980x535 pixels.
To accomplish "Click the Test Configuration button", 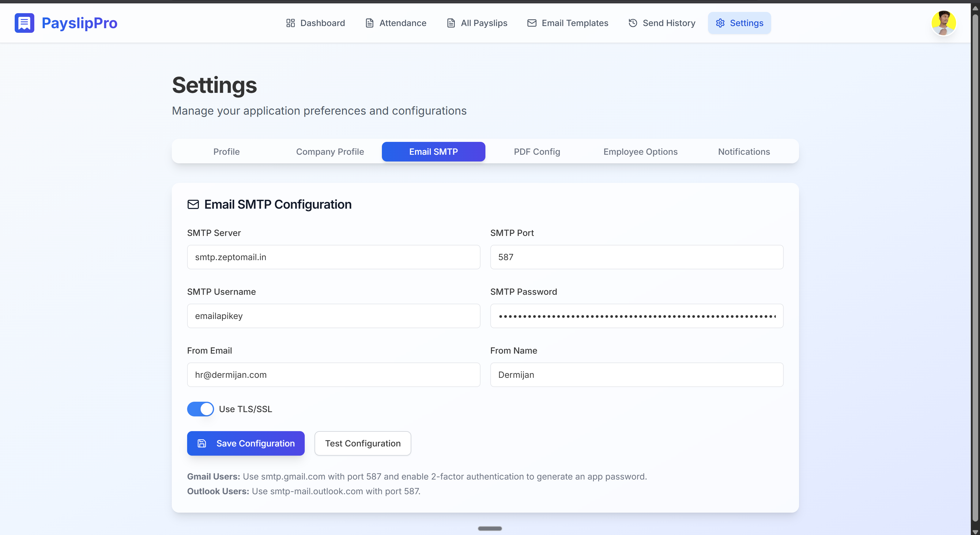I will [x=363, y=443].
